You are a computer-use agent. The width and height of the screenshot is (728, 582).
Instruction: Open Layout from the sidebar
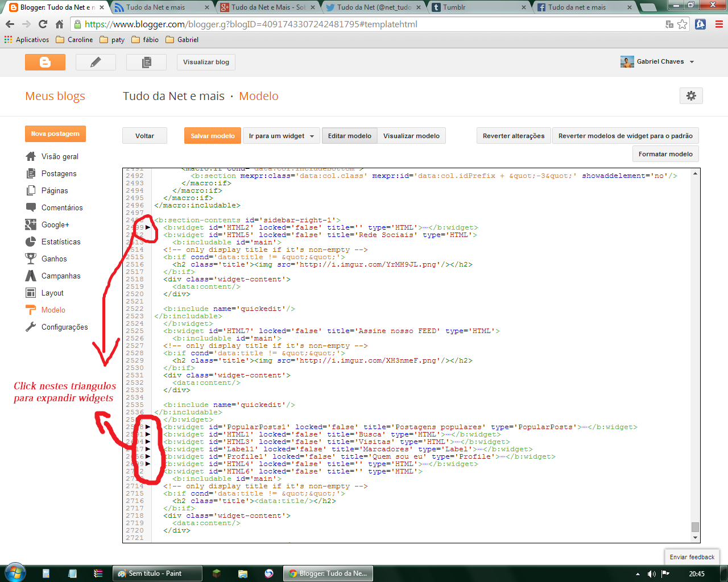(52, 293)
